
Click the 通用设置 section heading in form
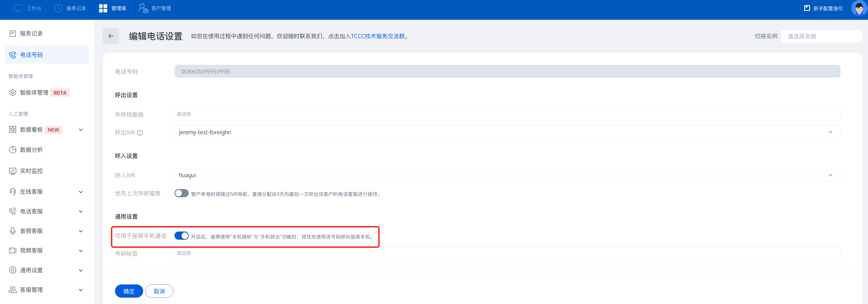point(126,217)
